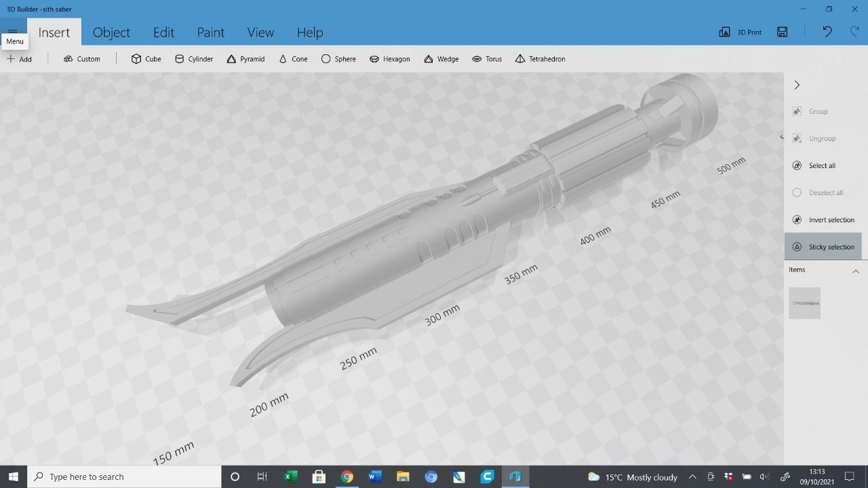Undo the last action

pyautogui.click(x=827, y=32)
